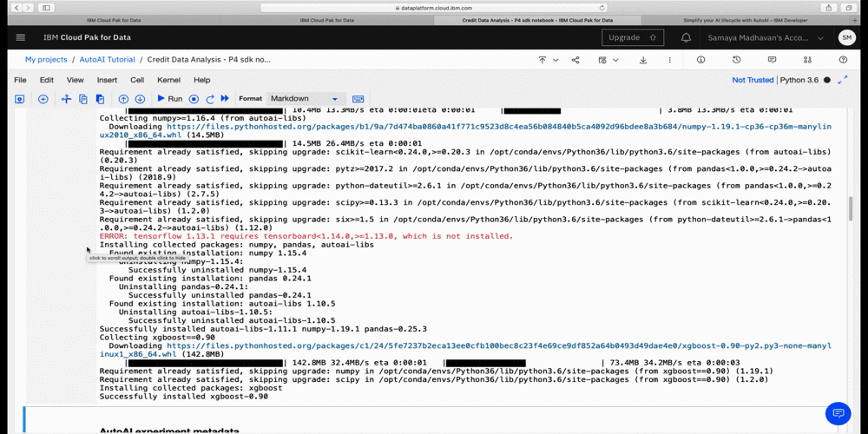Image resolution: width=868 pixels, height=434 pixels.
Task: Switch to first IBM Cloud Pak for Data tab
Action: pos(114,20)
